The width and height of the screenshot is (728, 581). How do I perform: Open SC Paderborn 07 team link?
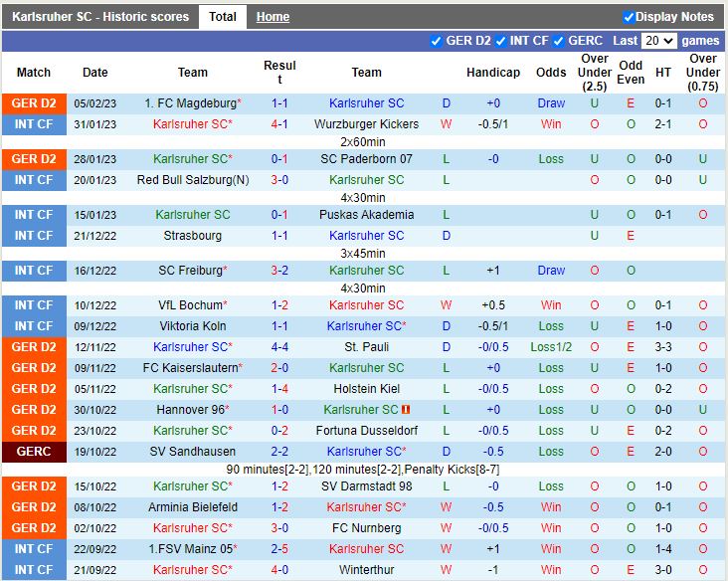point(366,159)
